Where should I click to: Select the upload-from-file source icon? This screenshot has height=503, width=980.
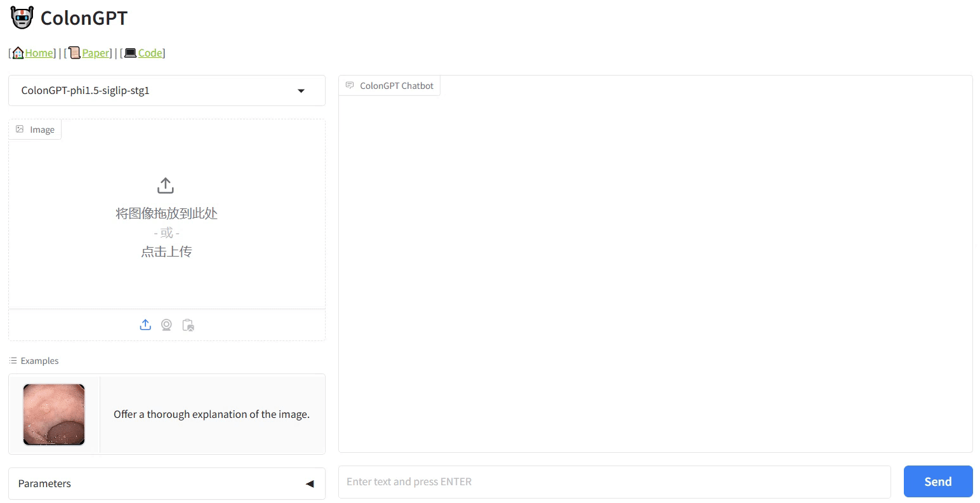(145, 325)
